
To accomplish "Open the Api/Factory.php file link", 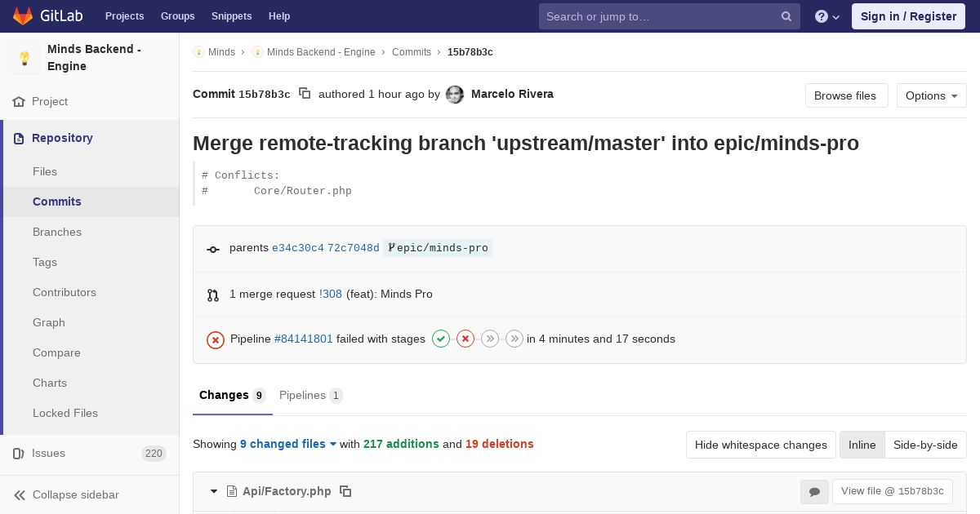I will tap(287, 491).
